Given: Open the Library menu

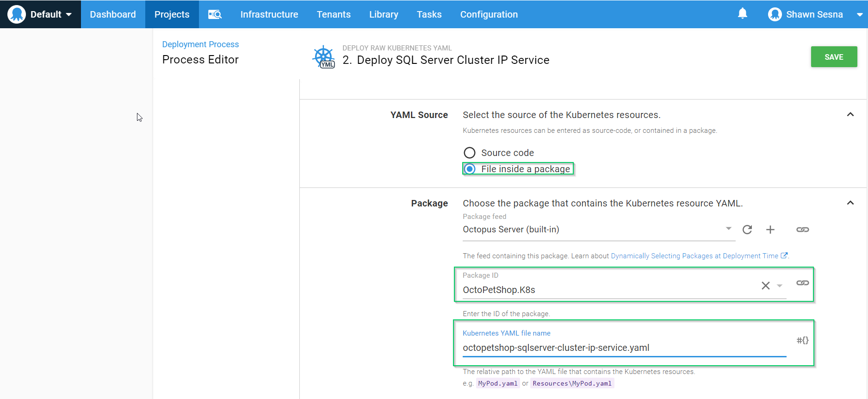Looking at the screenshot, I should (383, 14).
